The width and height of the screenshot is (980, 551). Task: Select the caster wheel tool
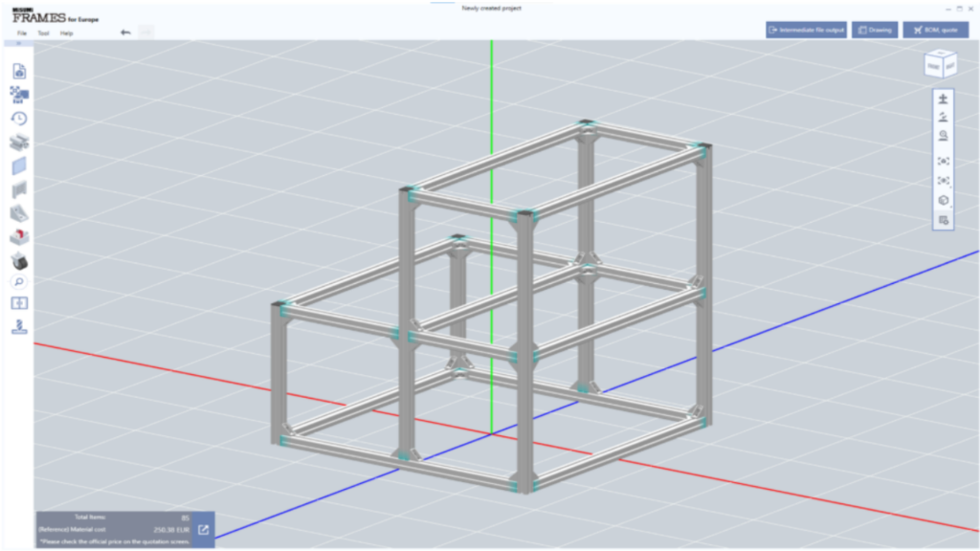pos(19,259)
